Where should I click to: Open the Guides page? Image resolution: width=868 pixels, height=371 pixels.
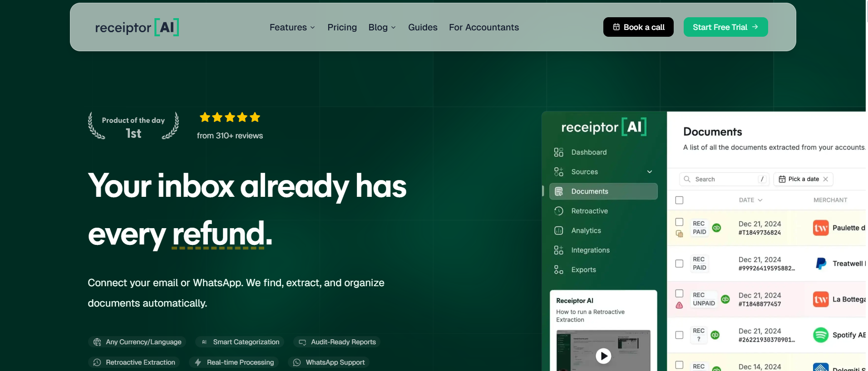point(423,27)
